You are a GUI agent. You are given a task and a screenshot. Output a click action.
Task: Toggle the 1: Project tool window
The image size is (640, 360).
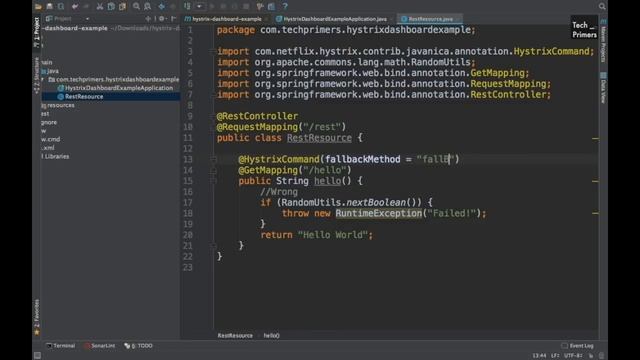(x=37, y=32)
